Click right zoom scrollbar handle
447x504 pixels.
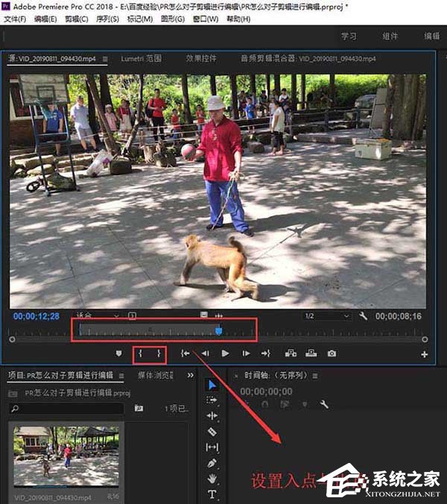[x=425, y=339]
